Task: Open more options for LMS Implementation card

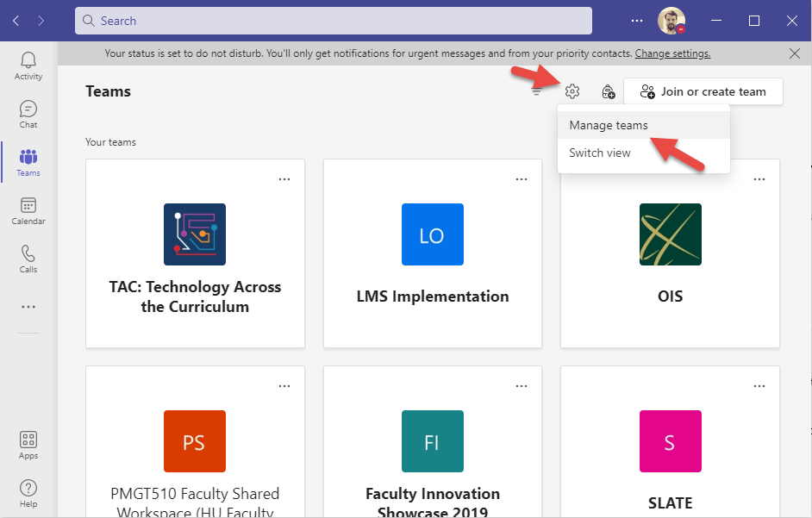Action: (522, 179)
